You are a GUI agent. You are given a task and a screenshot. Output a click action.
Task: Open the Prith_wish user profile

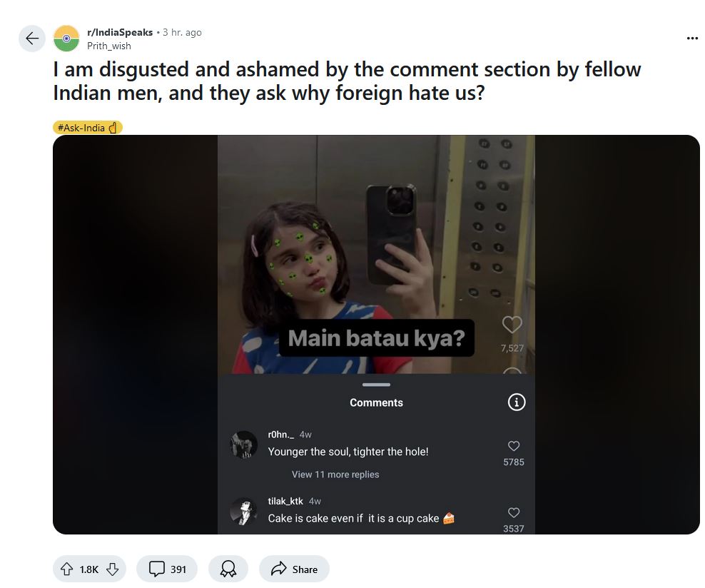coord(108,46)
